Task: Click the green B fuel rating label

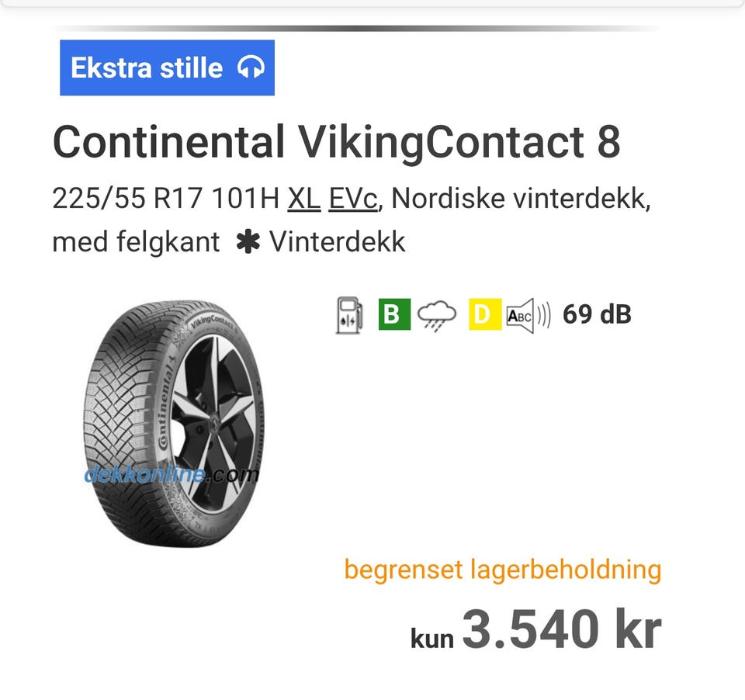Action: [393, 315]
